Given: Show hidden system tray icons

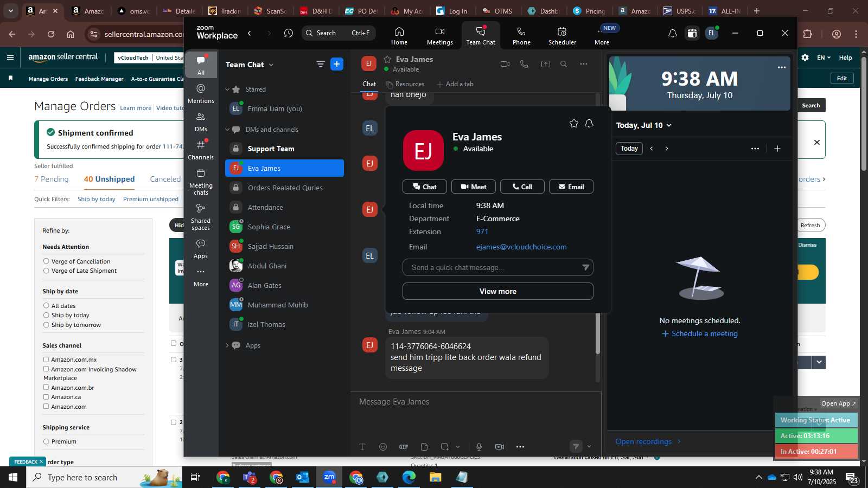Looking at the screenshot, I should [x=758, y=477].
